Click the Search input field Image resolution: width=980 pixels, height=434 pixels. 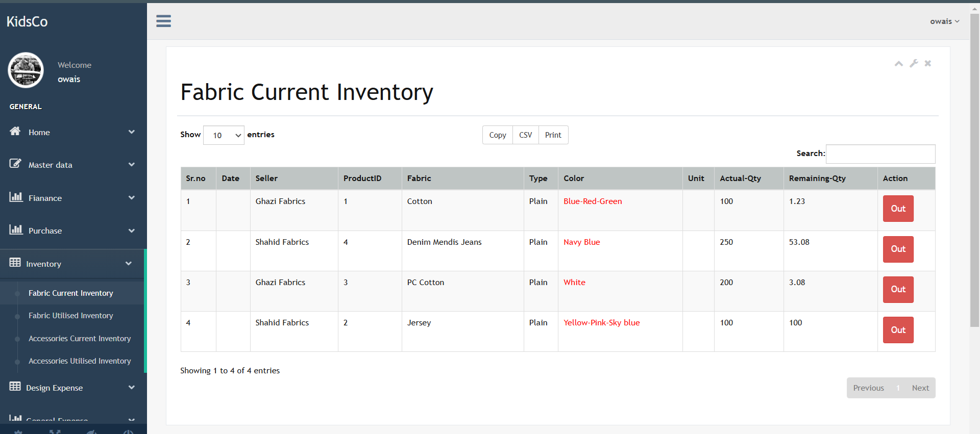[x=880, y=154]
